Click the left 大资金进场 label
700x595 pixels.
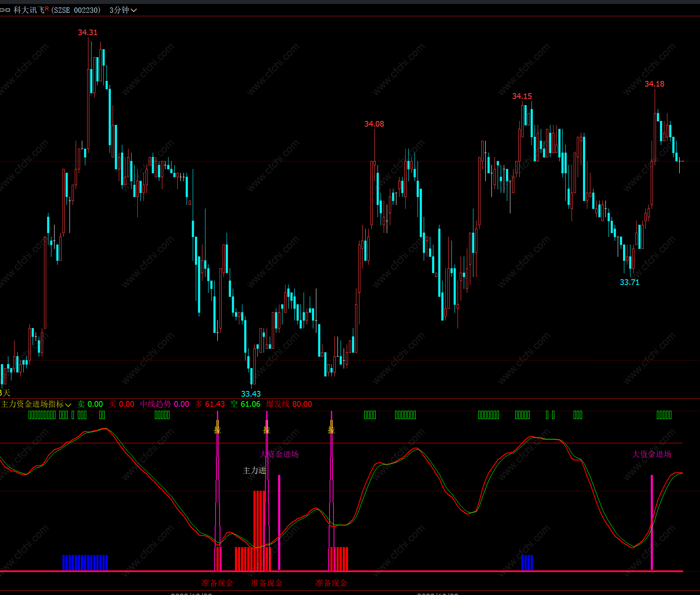(x=279, y=454)
